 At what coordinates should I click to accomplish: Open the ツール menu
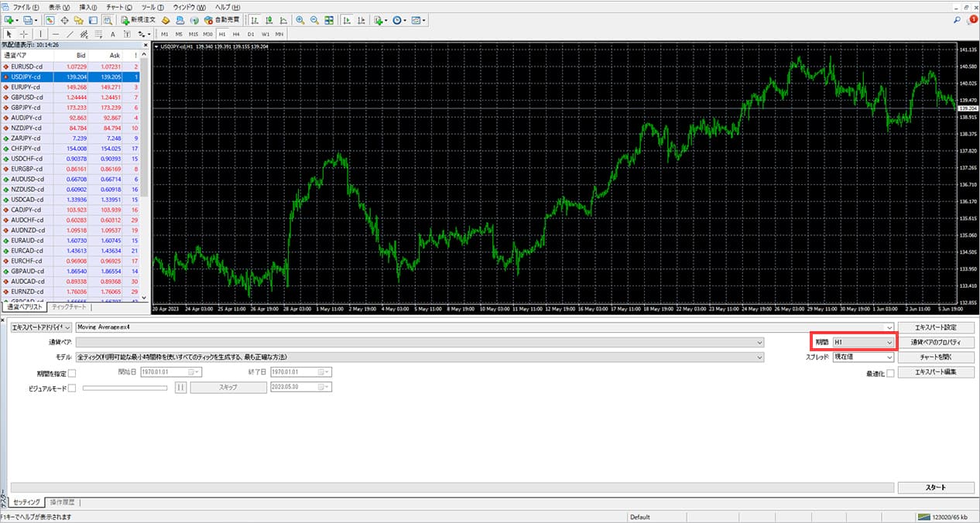152,6
